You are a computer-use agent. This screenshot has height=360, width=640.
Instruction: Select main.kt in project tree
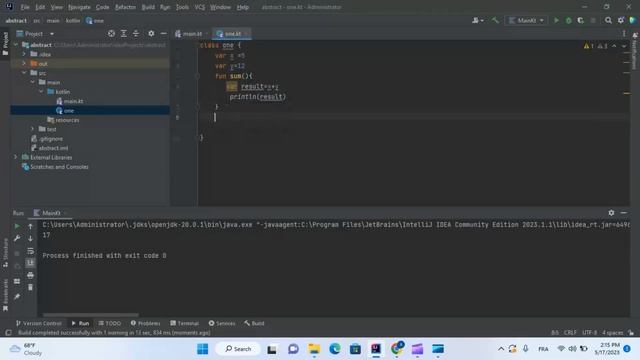click(x=73, y=101)
